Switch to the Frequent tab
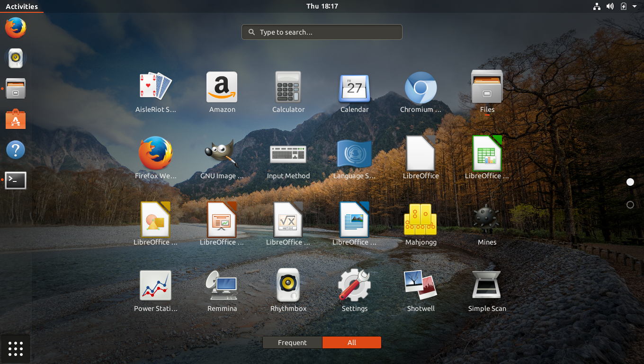This screenshot has height=364, width=644. [292, 343]
